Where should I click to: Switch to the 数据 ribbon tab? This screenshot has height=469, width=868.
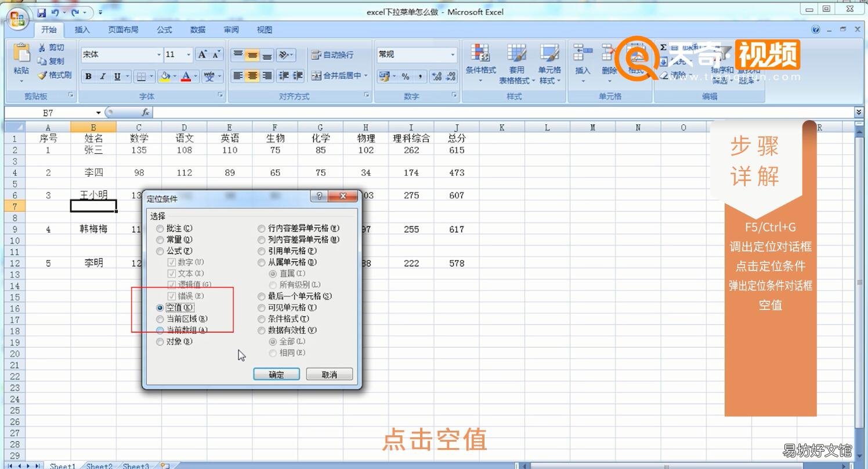pos(198,30)
